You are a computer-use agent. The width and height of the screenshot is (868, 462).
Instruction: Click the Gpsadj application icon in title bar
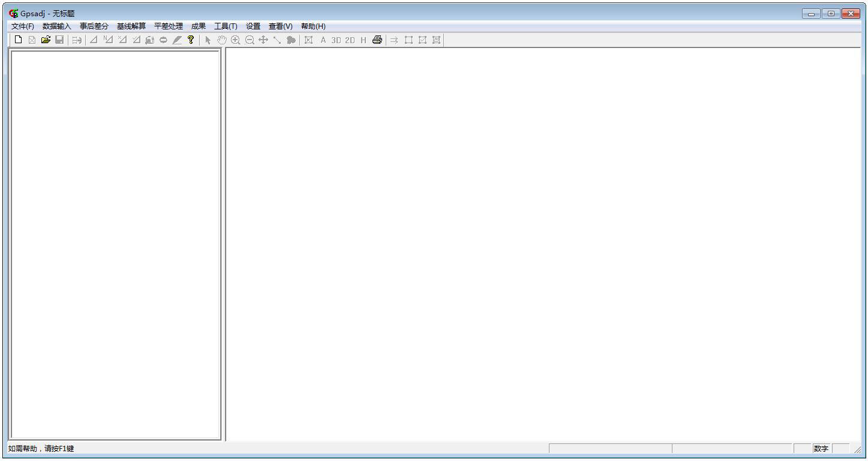pyautogui.click(x=14, y=13)
